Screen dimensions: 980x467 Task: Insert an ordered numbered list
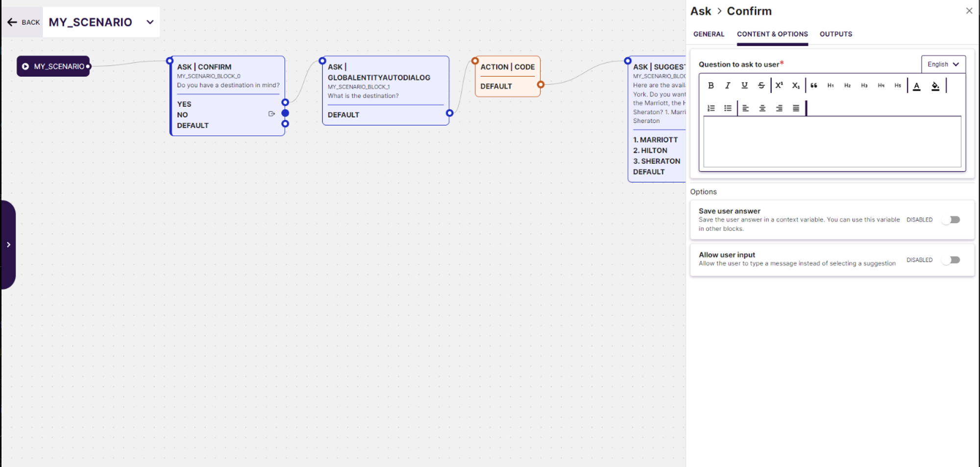pos(711,108)
